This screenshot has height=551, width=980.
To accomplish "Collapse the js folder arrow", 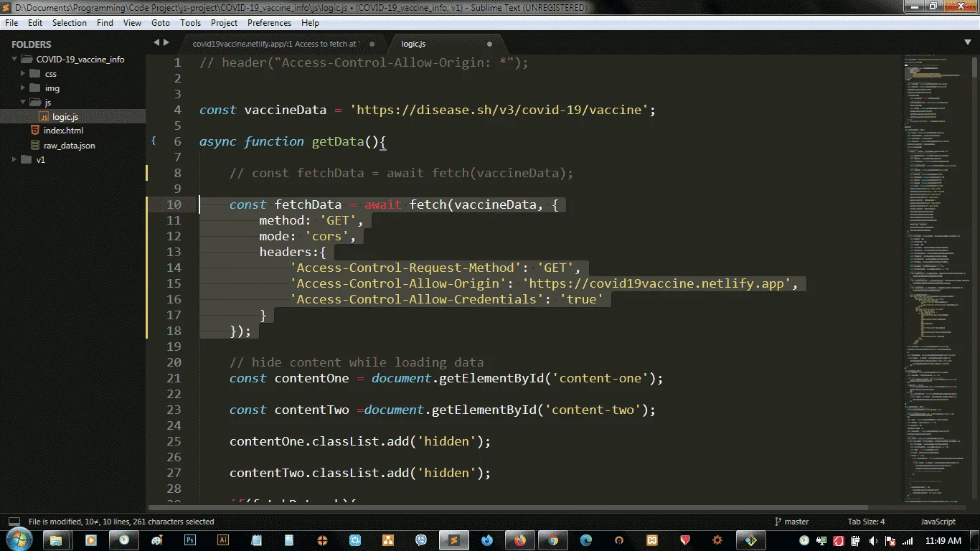I will 22,103.
